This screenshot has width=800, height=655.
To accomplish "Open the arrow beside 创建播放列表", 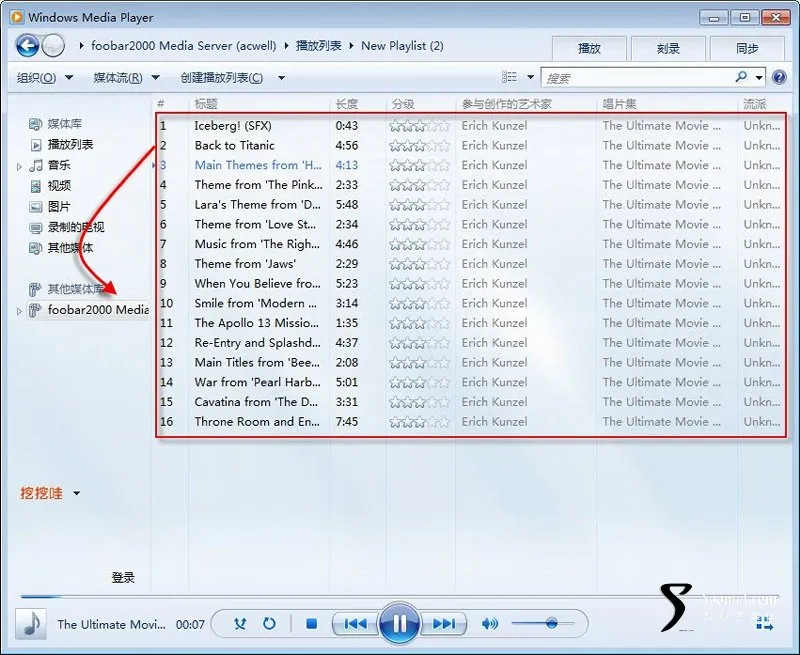I will click(281, 78).
